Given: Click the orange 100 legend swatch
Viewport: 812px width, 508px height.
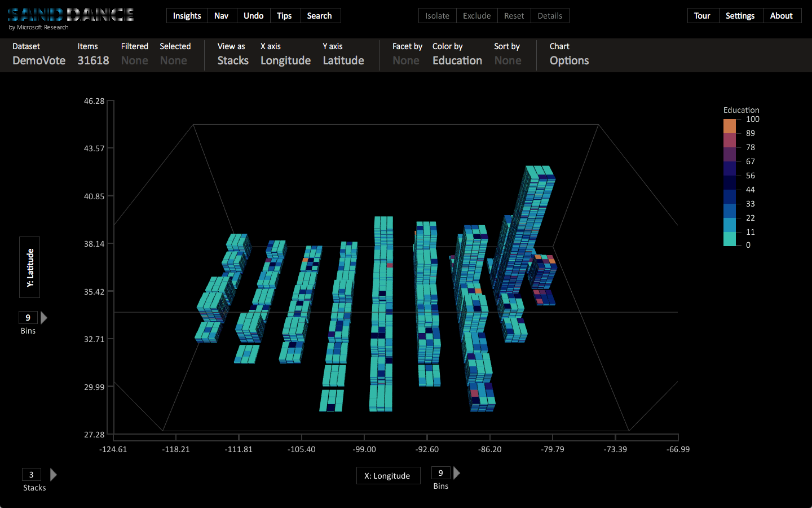Looking at the screenshot, I should pos(730,126).
